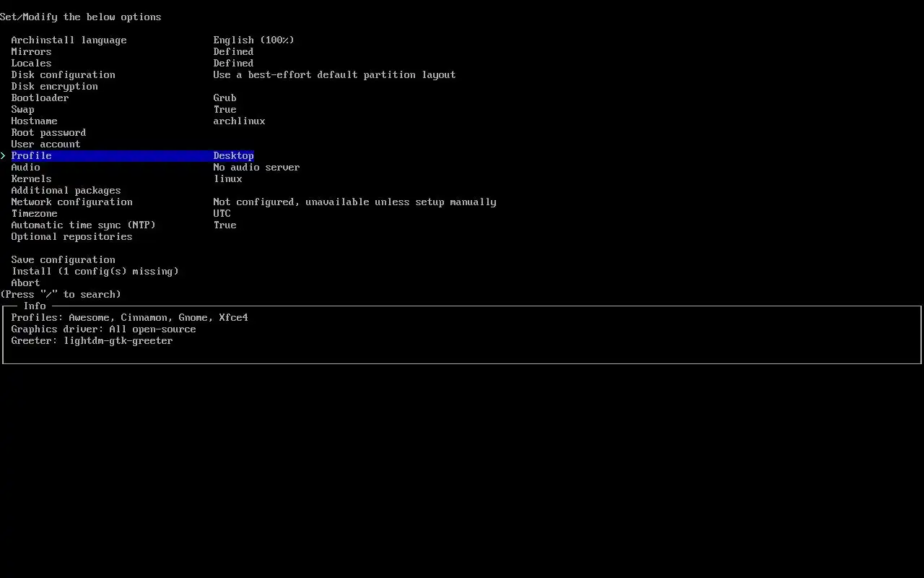
Task: Click the search hint text
Action: [61, 294]
